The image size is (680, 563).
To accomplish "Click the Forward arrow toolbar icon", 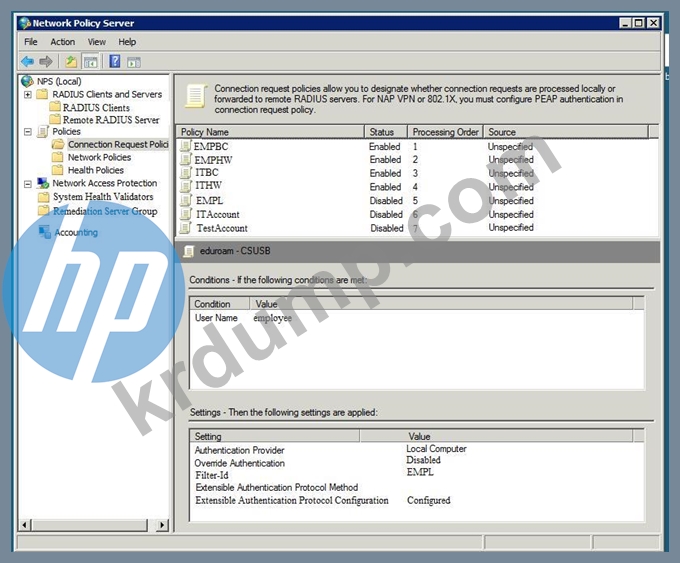I will tap(46, 62).
